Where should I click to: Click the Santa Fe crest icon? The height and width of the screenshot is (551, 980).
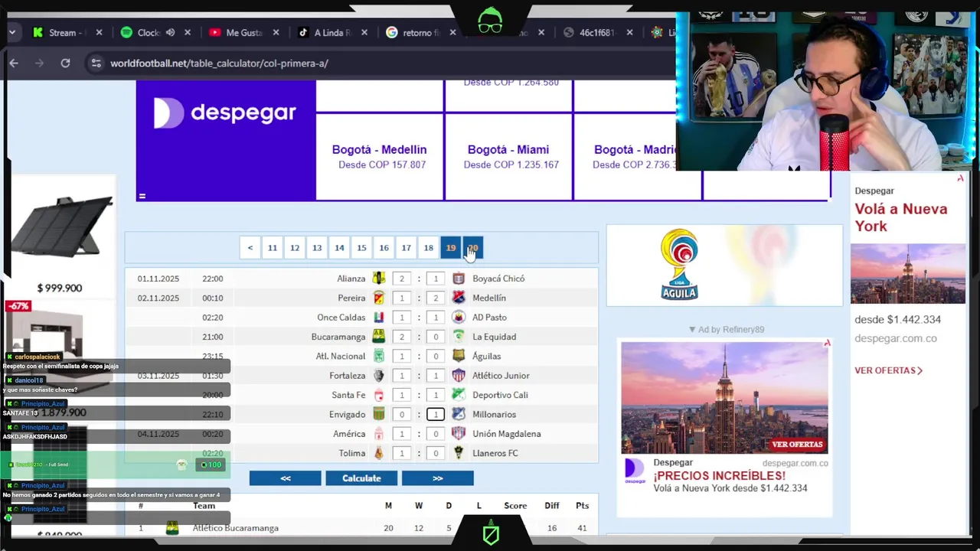[x=379, y=395]
